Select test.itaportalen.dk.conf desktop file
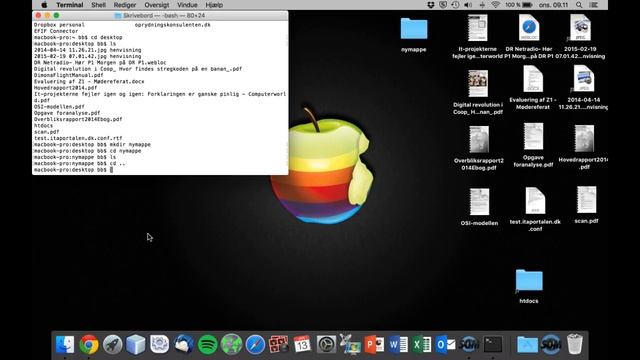 [535, 209]
